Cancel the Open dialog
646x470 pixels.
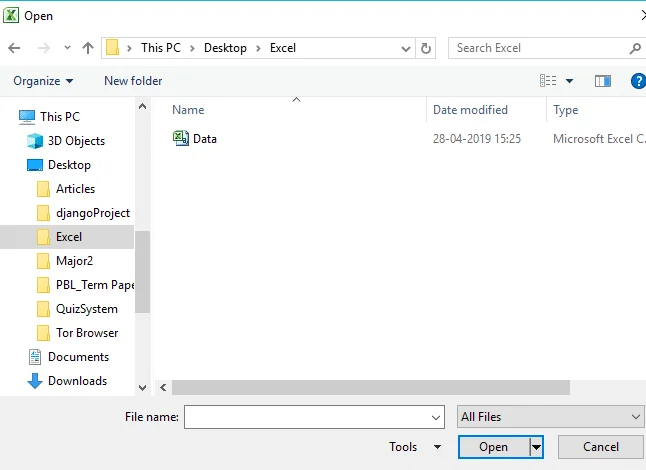601,447
